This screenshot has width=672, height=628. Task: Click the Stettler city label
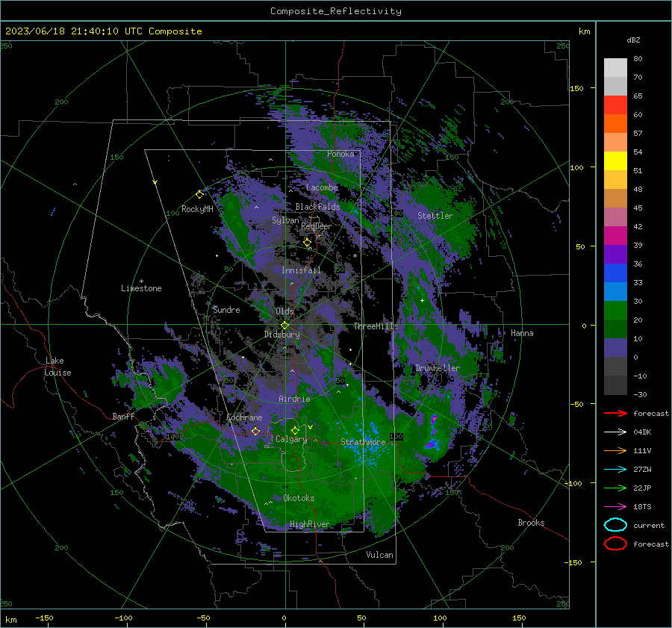pos(435,216)
